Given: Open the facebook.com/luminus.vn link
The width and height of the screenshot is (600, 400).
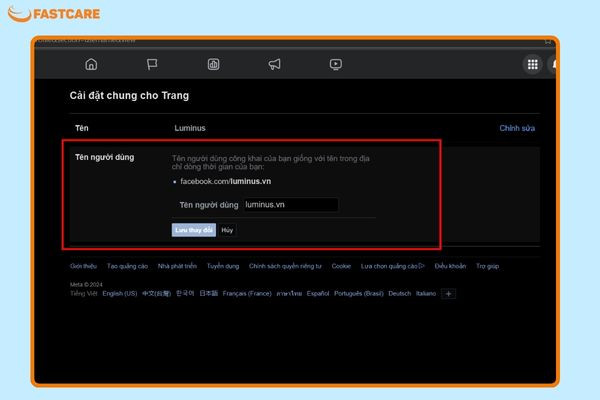Looking at the screenshot, I should 225,181.
